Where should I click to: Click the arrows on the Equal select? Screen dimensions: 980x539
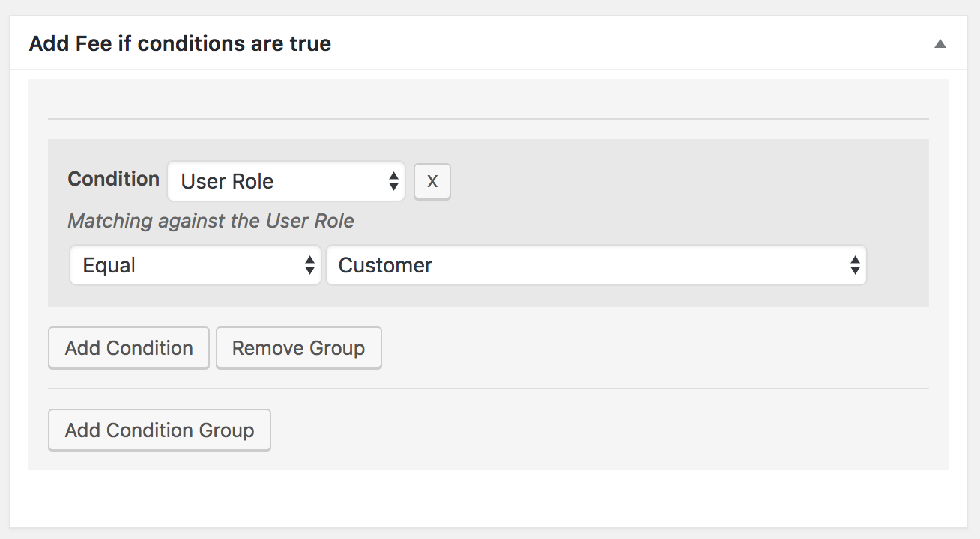tap(309, 265)
